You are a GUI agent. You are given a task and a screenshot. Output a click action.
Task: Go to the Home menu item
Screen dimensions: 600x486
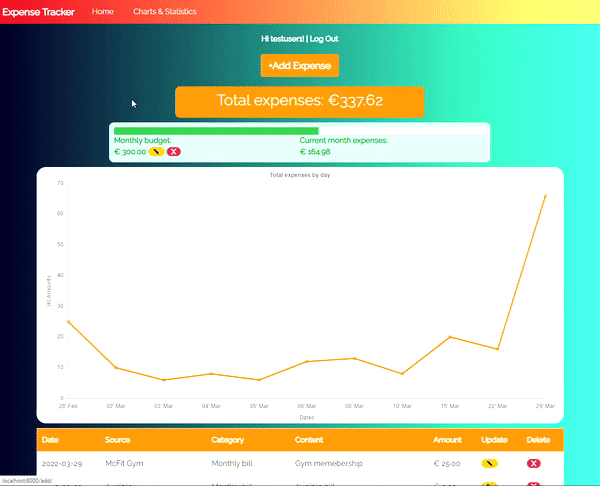103,11
